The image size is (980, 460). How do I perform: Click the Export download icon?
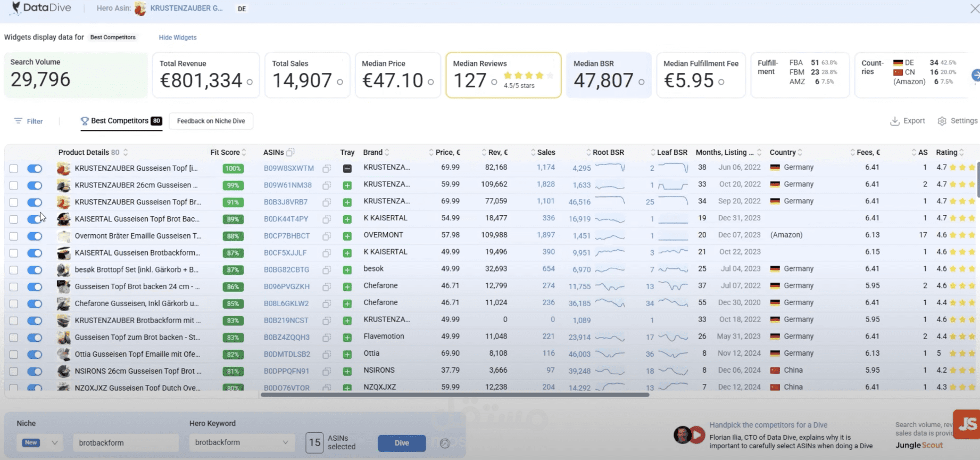point(894,121)
